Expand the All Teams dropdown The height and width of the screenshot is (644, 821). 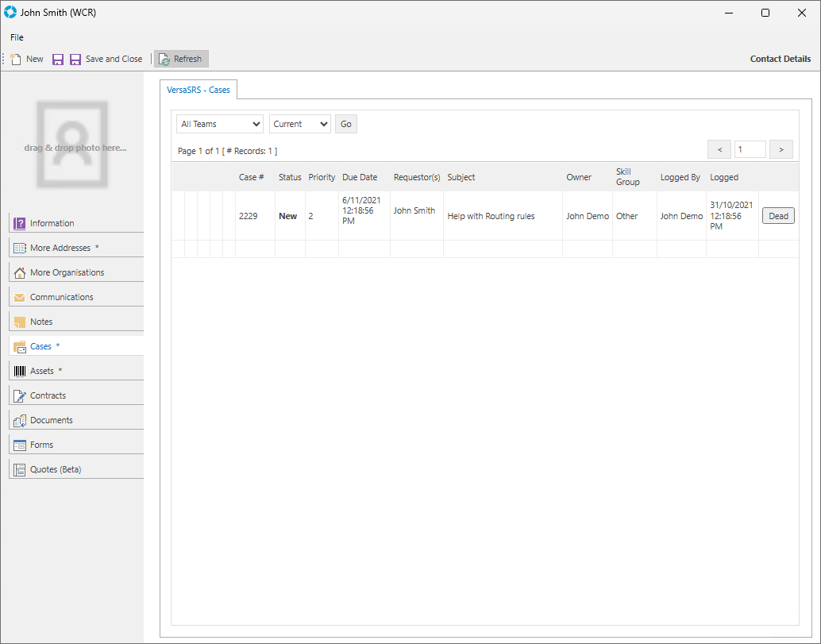pyautogui.click(x=220, y=124)
